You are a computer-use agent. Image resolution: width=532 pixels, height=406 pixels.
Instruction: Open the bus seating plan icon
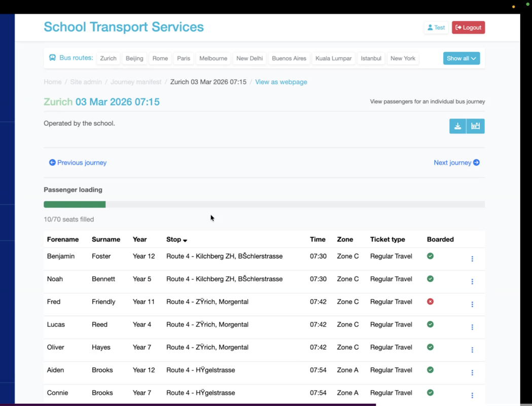475,126
